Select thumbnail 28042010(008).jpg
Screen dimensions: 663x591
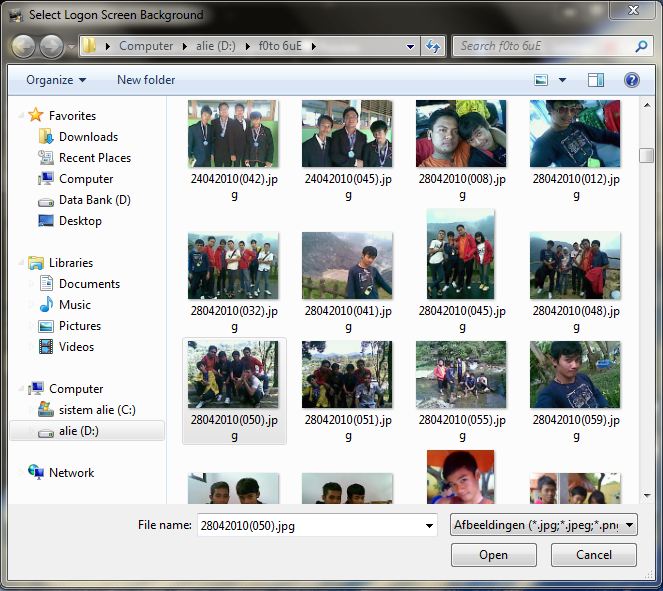coord(461,134)
